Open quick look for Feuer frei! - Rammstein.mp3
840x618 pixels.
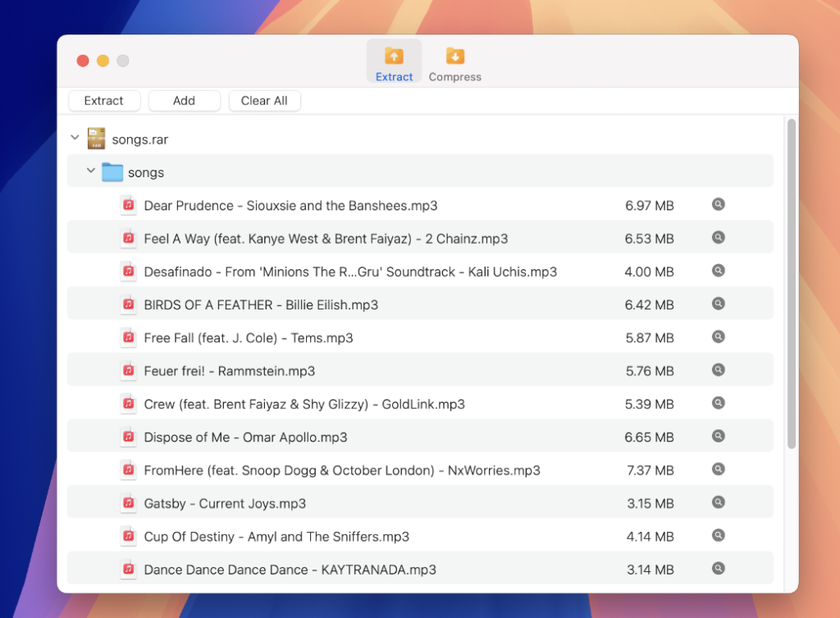pyautogui.click(x=719, y=370)
